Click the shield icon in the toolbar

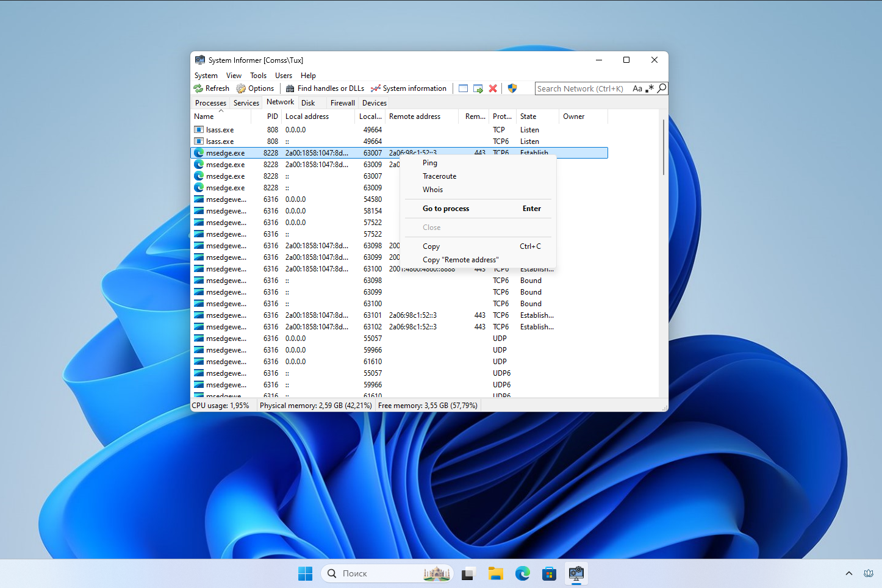coord(512,88)
